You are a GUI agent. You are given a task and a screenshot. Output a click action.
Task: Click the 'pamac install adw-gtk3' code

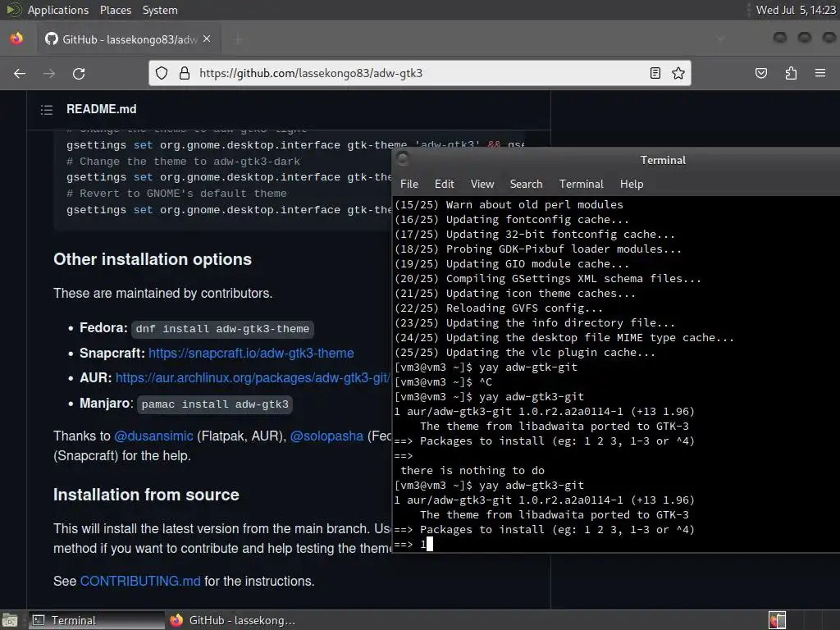[x=215, y=404]
